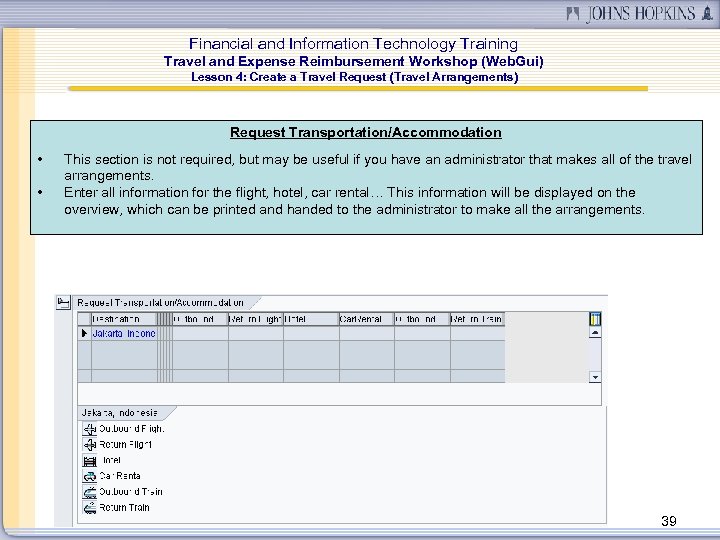Select the Return Train link text
The image size is (720, 540).
point(124,507)
